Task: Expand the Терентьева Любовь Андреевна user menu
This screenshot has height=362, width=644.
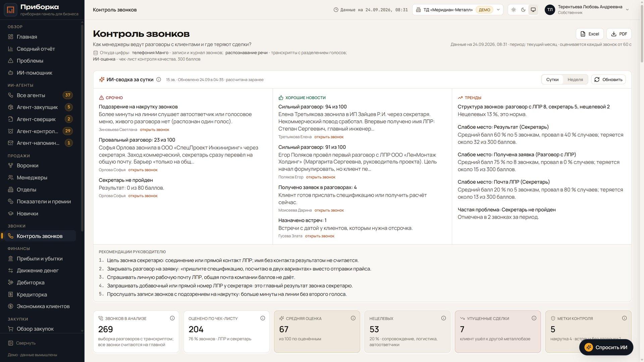Action: pos(587,10)
